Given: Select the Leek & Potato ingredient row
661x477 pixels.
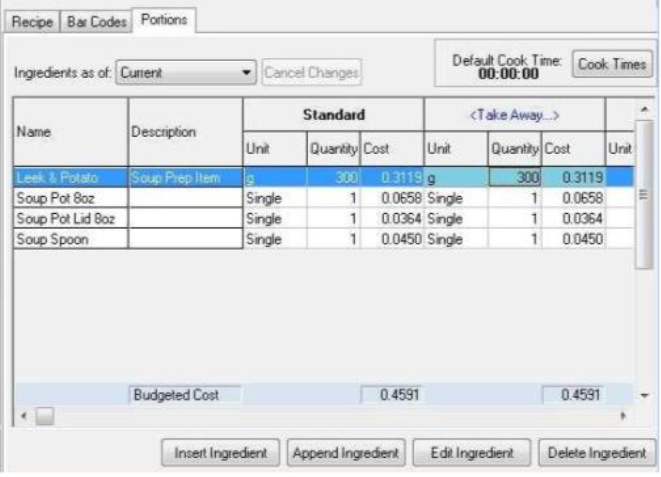Looking at the screenshot, I should click(68, 177).
